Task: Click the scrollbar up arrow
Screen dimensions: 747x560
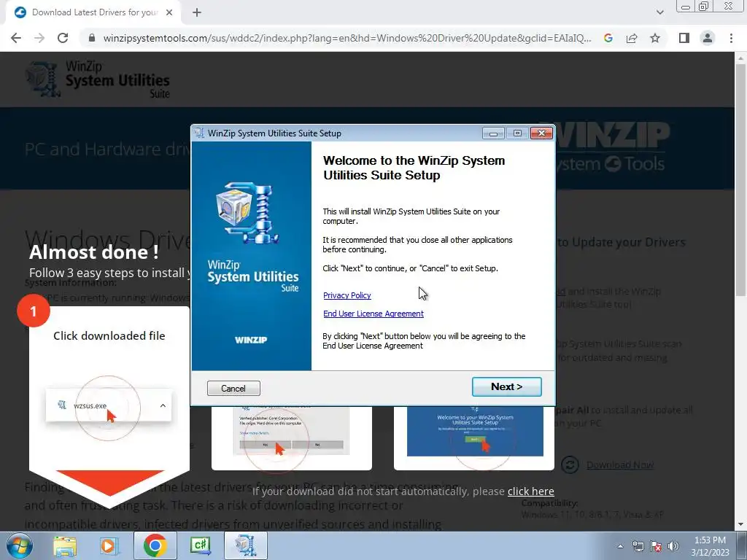Action: coord(740,58)
